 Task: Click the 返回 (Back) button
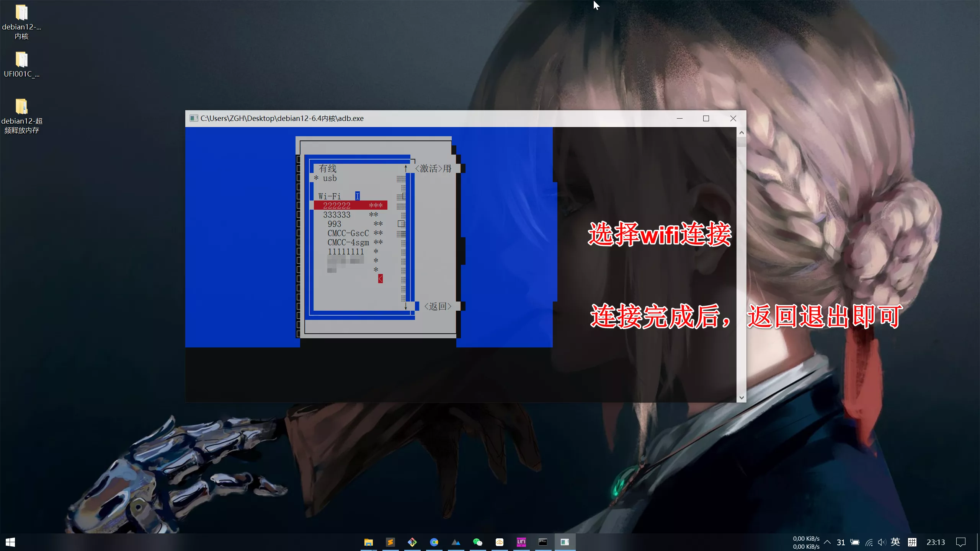coord(438,306)
